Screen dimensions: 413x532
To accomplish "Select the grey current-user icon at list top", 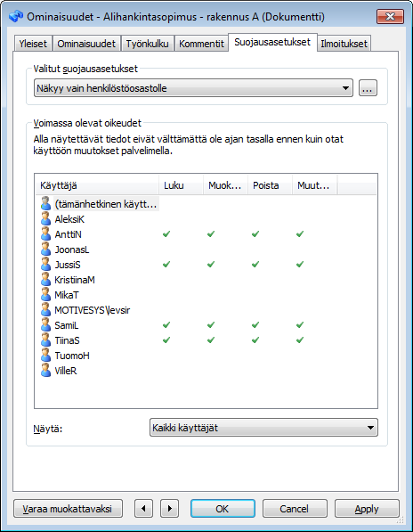I will (x=45, y=203).
